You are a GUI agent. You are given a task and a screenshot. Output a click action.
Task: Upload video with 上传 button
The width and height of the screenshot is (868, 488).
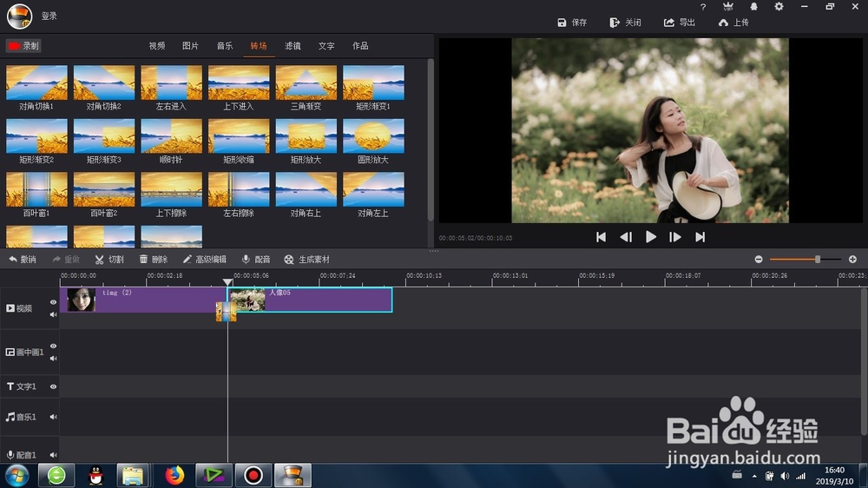click(x=733, y=23)
